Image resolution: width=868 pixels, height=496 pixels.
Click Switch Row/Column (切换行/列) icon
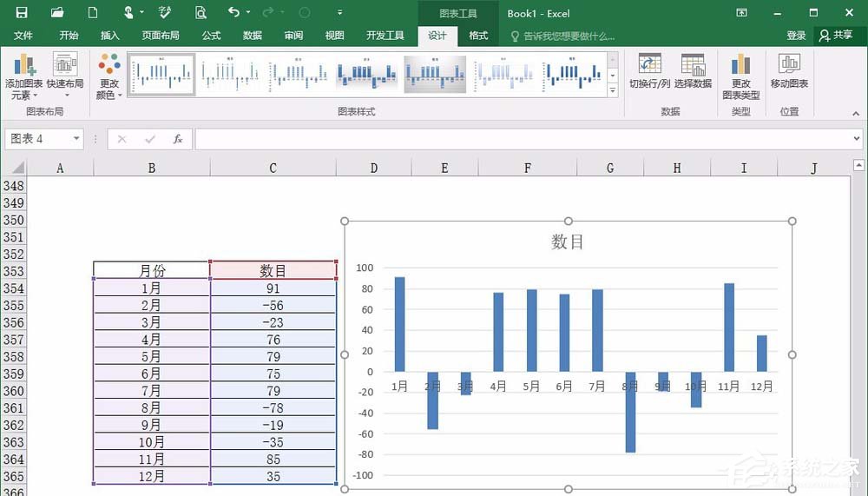pyautogui.click(x=649, y=71)
